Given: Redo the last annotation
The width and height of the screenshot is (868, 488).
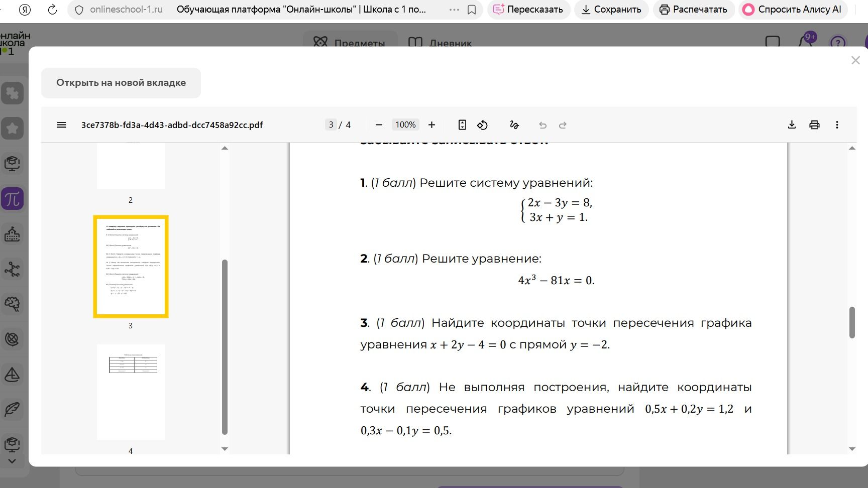Looking at the screenshot, I should [x=563, y=125].
